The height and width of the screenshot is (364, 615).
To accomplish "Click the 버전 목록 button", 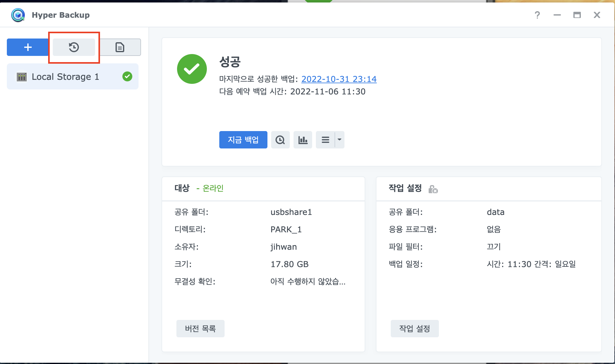I will (200, 329).
